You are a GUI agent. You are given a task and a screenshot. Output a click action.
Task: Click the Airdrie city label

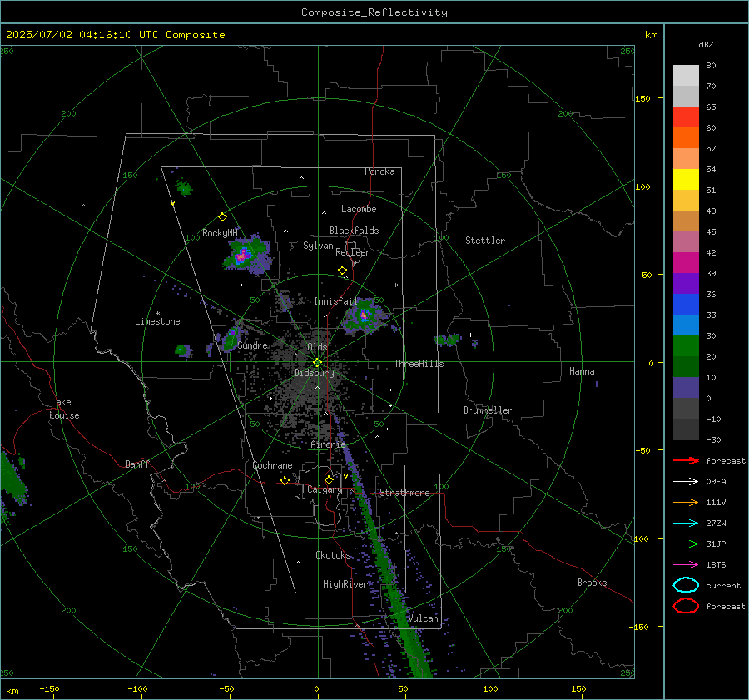click(328, 444)
